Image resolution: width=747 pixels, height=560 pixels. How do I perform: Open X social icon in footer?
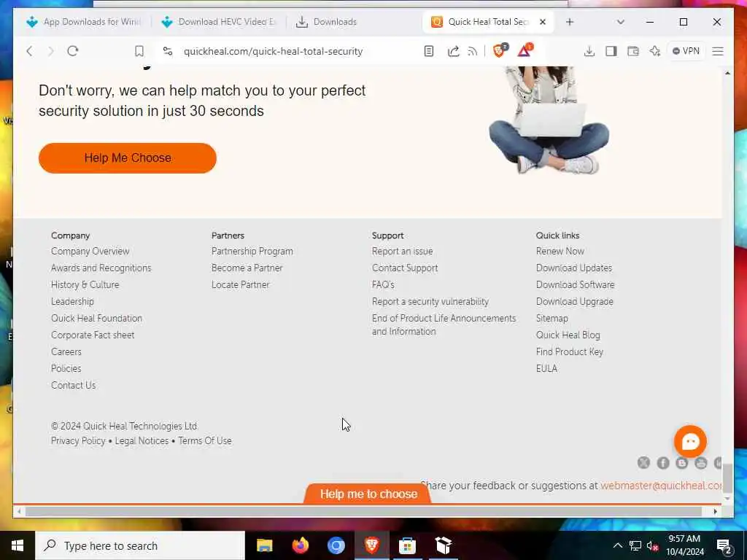[x=643, y=463]
